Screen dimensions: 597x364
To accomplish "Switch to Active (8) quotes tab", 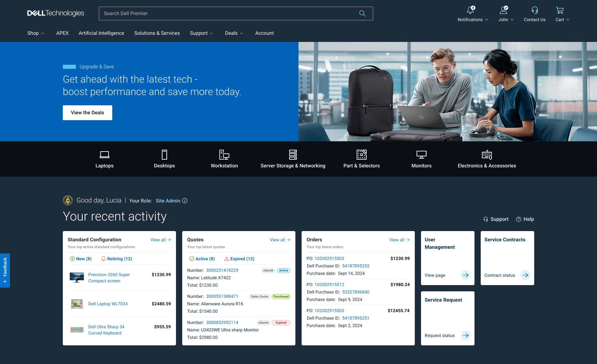I will coord(202,259).
